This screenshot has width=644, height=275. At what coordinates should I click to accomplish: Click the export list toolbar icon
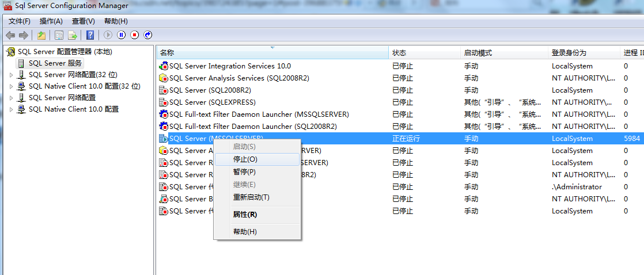73,35
